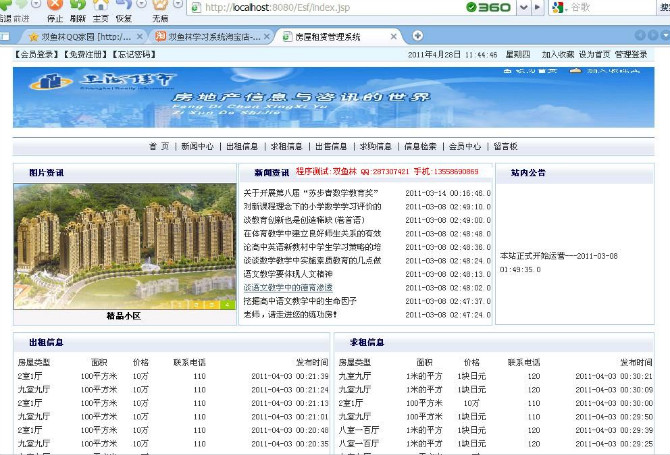Click rental row dated 2011-04-03 00:21:39
This screenshot has width=670, height=455.
173,376
